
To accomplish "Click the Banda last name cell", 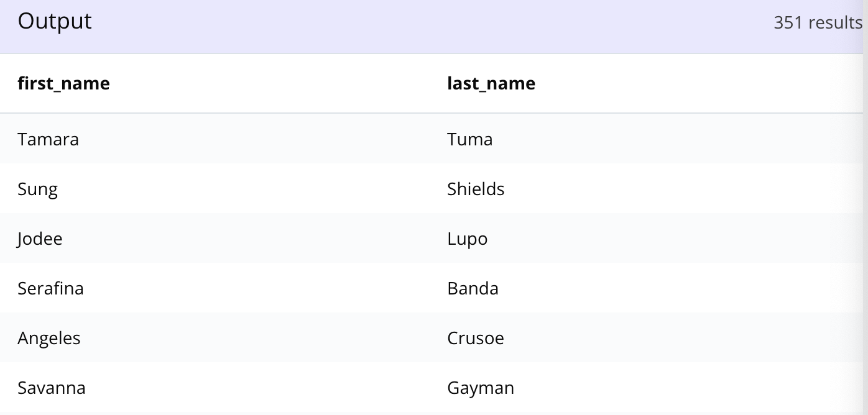I will 473,288.
